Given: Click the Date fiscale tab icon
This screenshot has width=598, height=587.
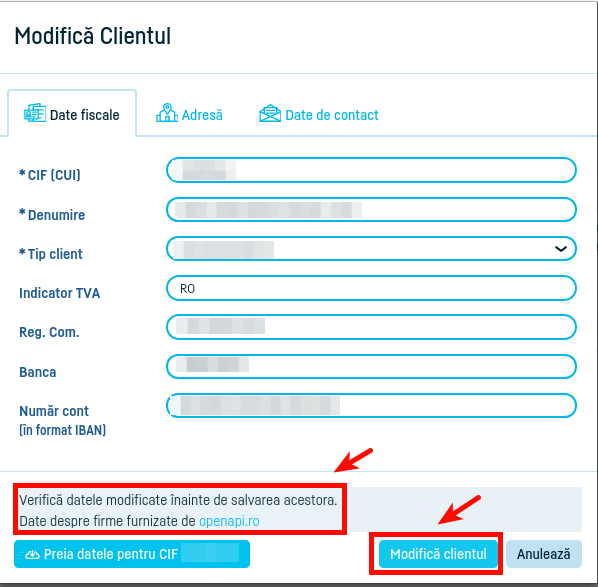Looking at the screenshot, I should (x=35, y=113).
